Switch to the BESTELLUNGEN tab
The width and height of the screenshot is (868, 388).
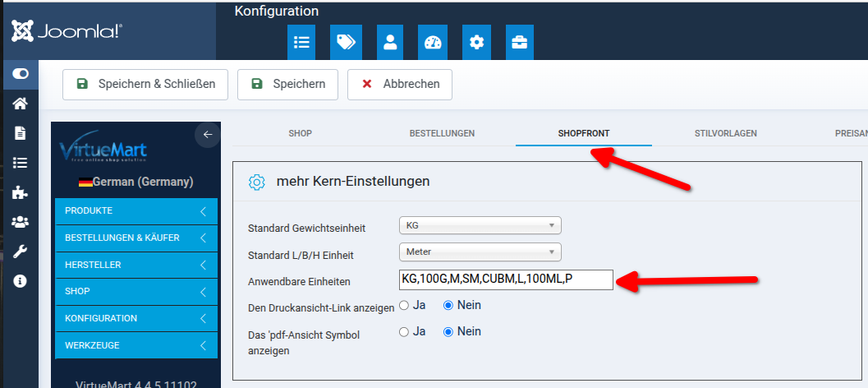point(442,133)
